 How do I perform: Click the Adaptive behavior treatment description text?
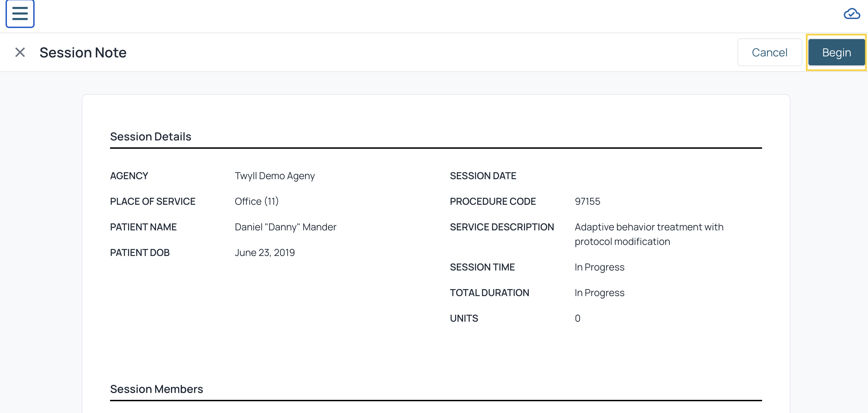[x=649, y=234]
